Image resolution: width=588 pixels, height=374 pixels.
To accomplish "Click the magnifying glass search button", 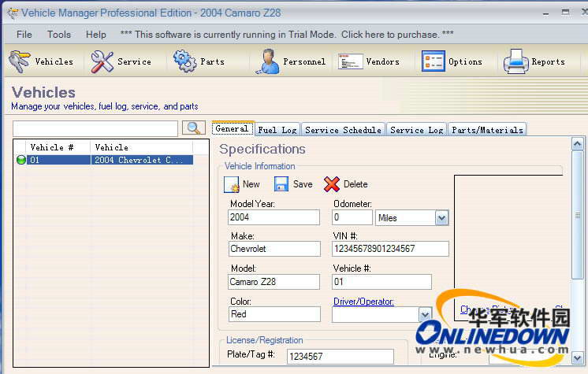I will point(193,128).
